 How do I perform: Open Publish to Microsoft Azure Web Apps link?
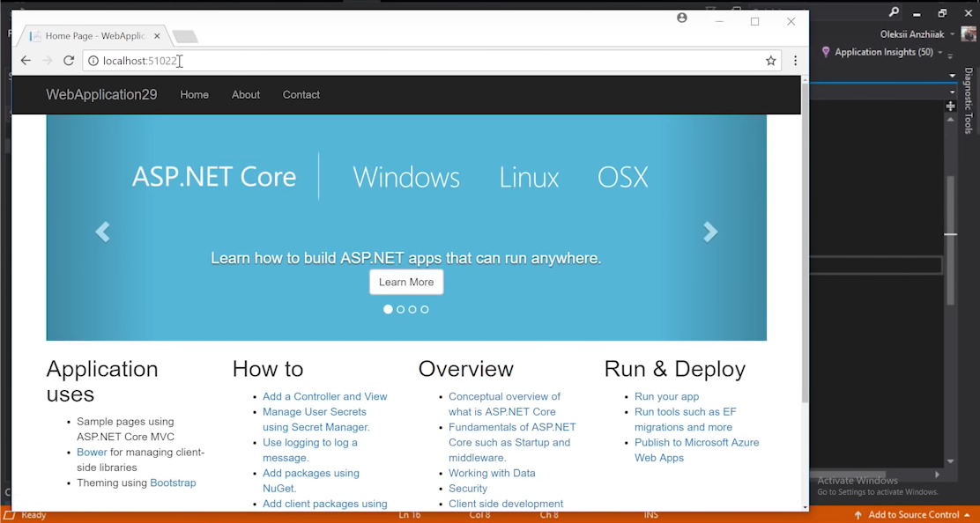point(696,450)
